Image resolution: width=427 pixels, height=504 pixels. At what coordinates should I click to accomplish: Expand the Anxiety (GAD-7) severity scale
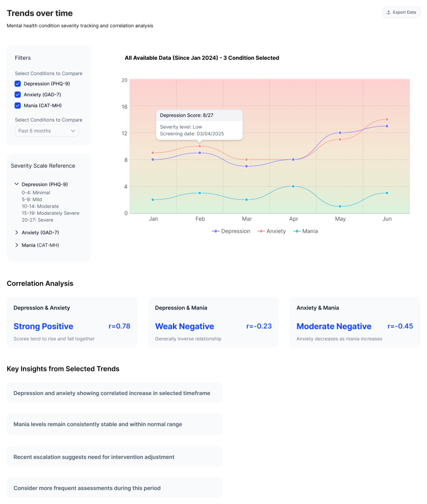click(x=17, y=232)
